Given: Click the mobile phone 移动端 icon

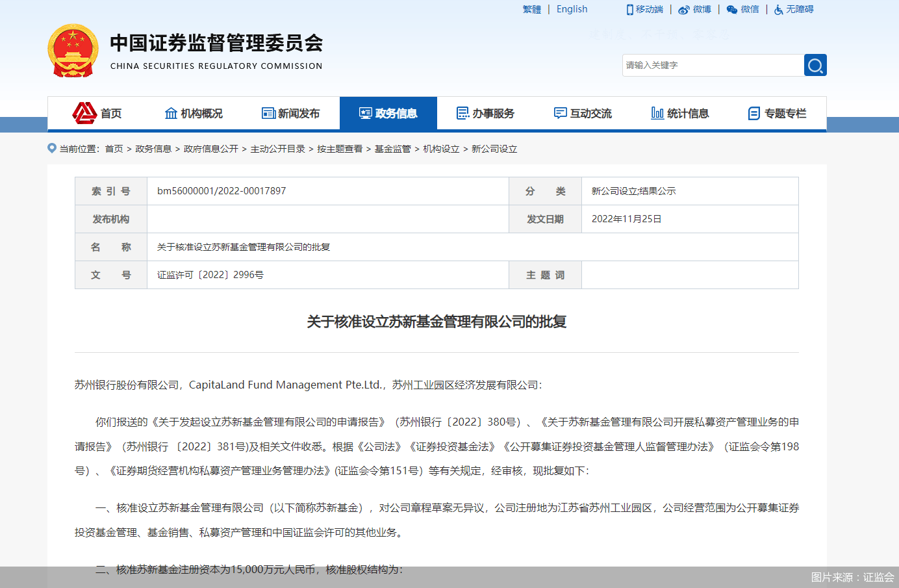Looking at the screenshot, I should click(x=629, y=10).
